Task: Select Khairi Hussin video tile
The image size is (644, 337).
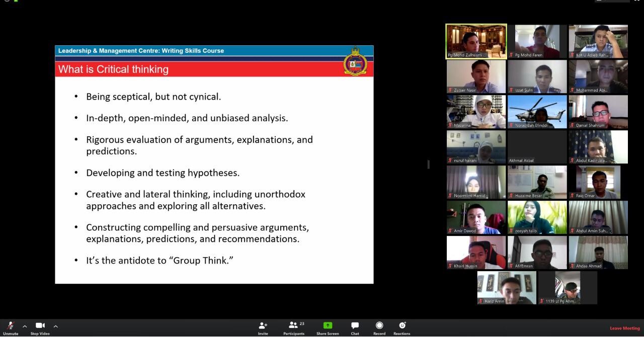Action: pos(476,252)
